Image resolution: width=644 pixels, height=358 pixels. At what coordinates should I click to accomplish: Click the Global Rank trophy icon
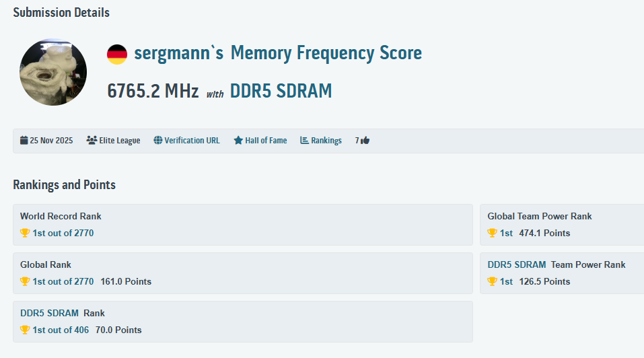pos(25,281)
